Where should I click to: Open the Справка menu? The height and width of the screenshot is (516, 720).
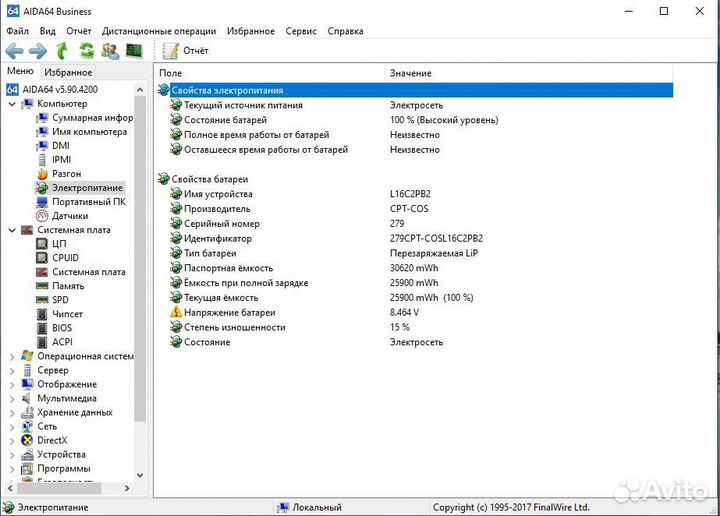[x=345, y=31]
